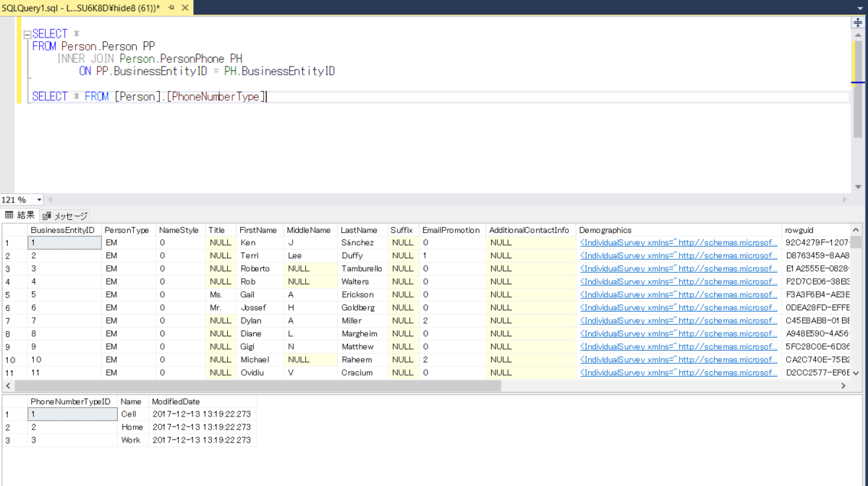Click the editor horizontal scroll right arrow
This screenshot has height=486, width=868.
pos(845,200)
